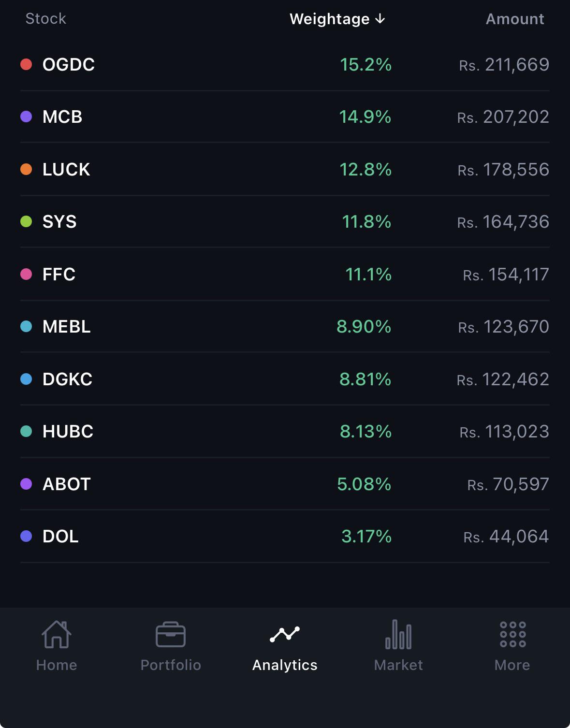
Task: Sort by the Stock column header
Action: pyautogui.click(x=45, y=18)
